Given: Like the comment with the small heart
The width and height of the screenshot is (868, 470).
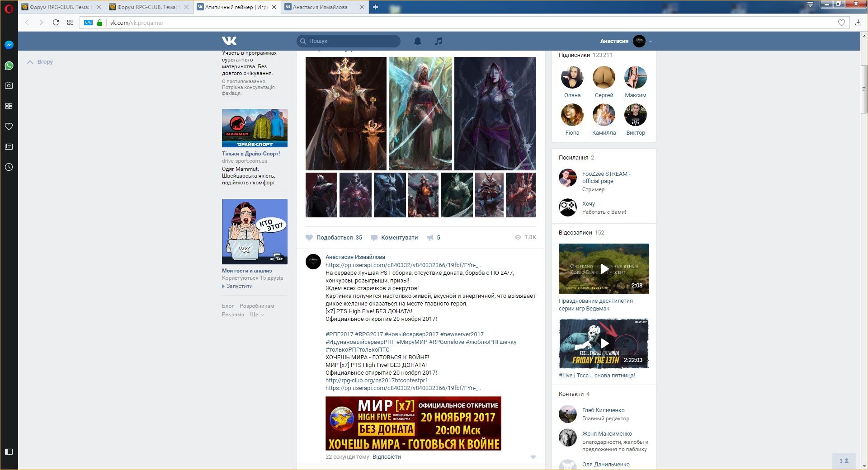Looking at the screenshot, I should point(533,457).
